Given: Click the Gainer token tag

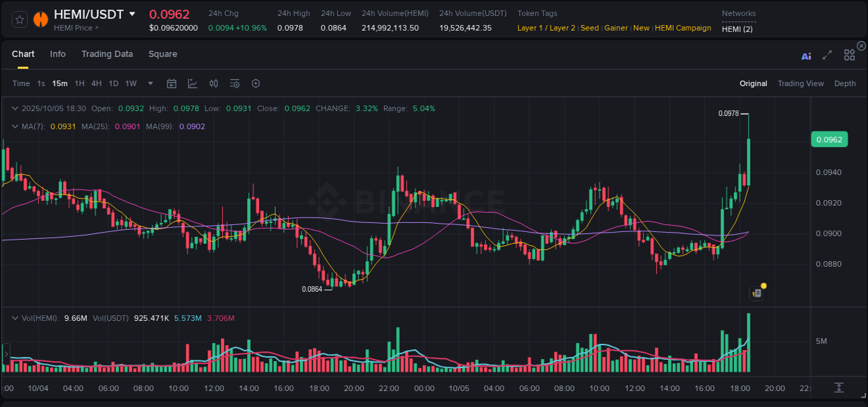Looking at the screenshot, I should click(616, 28).
